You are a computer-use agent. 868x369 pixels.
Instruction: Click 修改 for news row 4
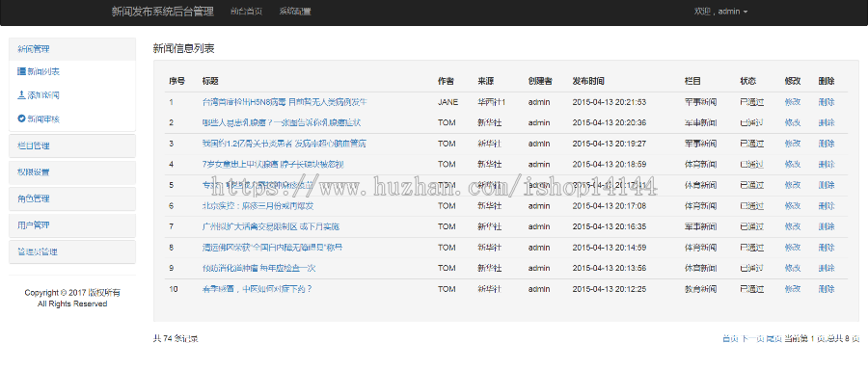(x=793, y=165)
